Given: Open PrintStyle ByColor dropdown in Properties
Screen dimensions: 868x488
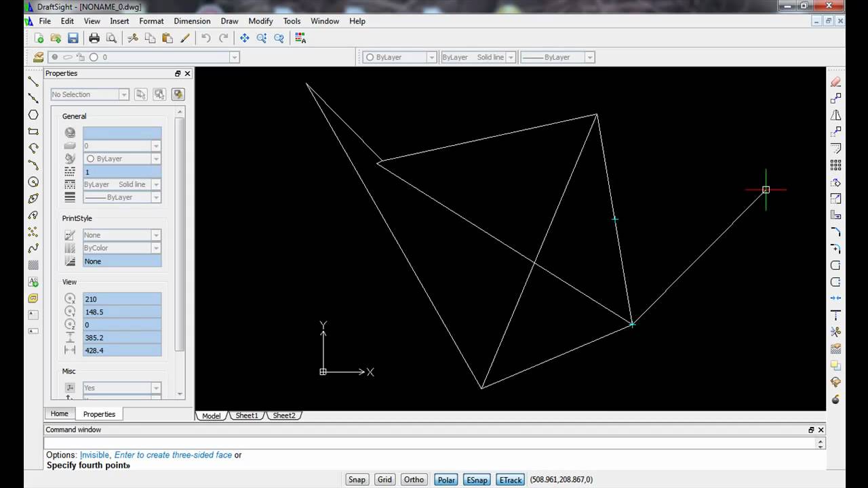Looking at the screenshot, I should (122, 248).
